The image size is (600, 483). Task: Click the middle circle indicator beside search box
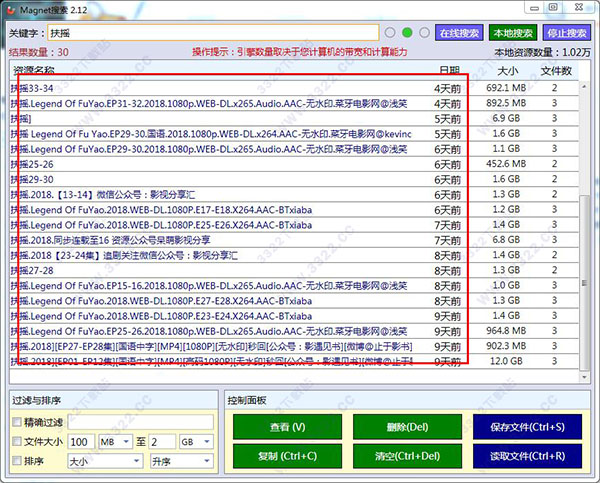click(407, 33)
